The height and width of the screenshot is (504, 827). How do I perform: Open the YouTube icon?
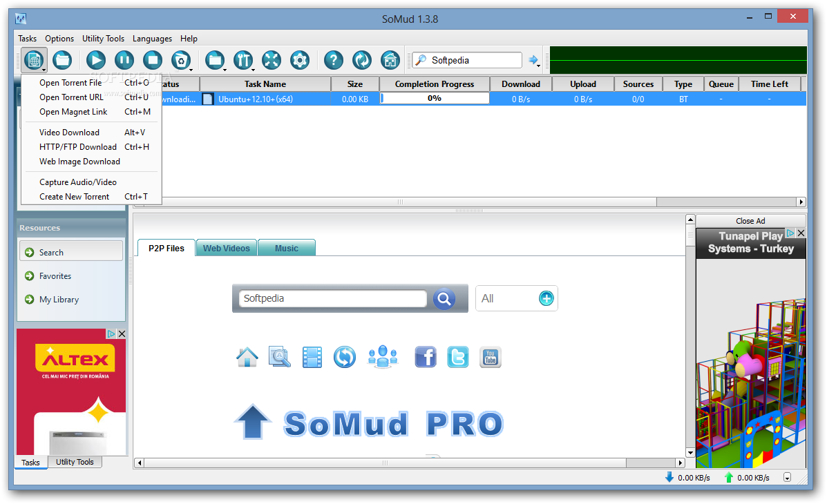491,357
